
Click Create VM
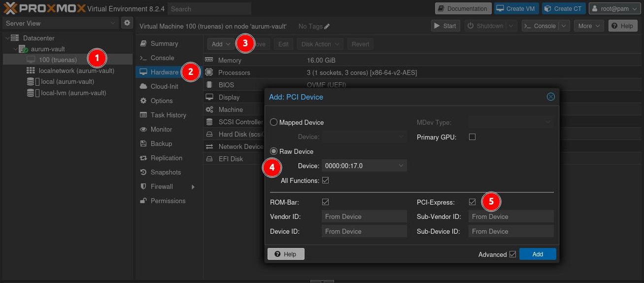[516, 8]
